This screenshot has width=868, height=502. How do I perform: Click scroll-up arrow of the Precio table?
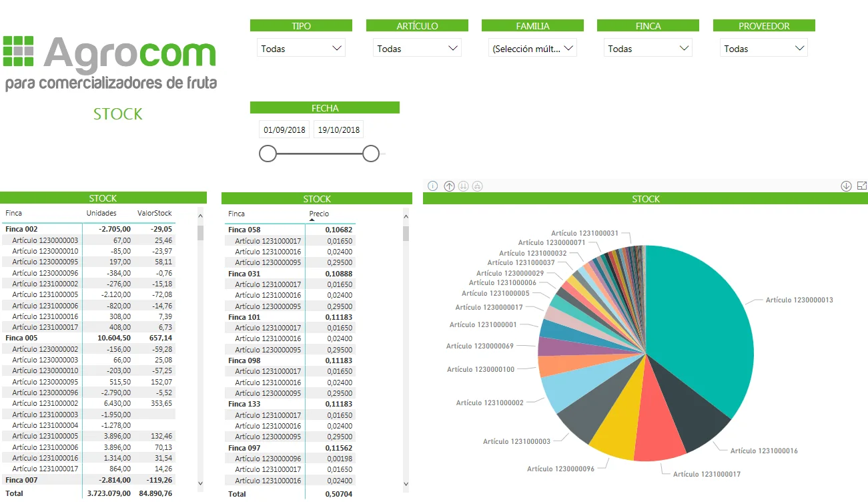point(406,215)
